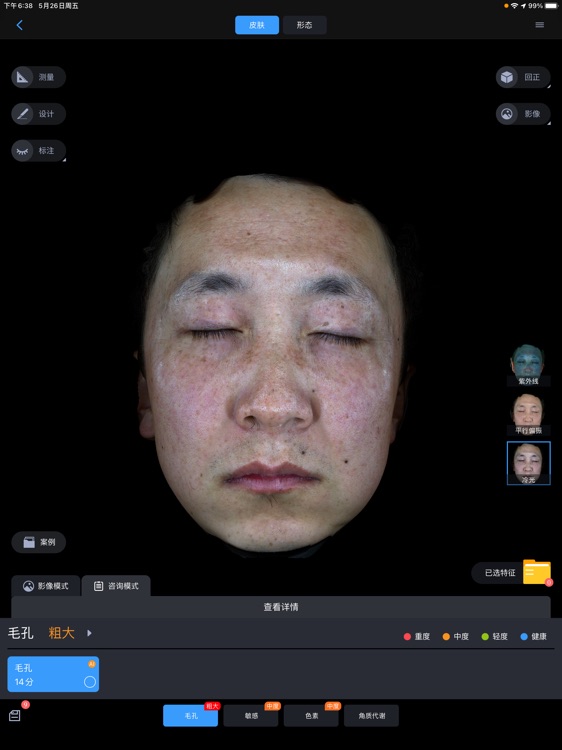Click the 回正 reset orientation cube
This screenshot has height=750, width=562.
pos(523,77)
